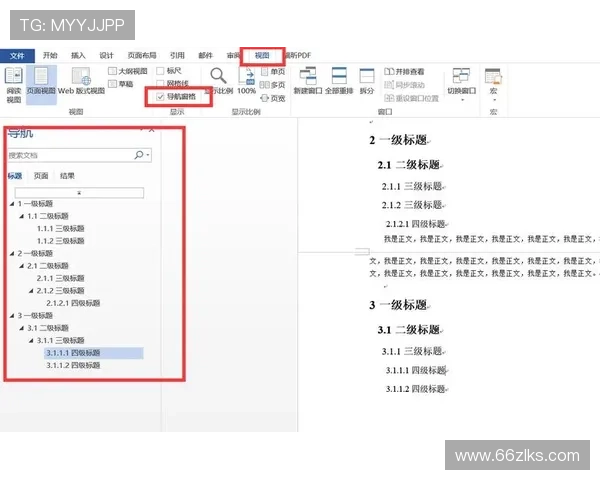
Task: Go to heading '3.1.1.2 四级标题' in navigation
Action: pyautogui.click(x=73, y=365)
